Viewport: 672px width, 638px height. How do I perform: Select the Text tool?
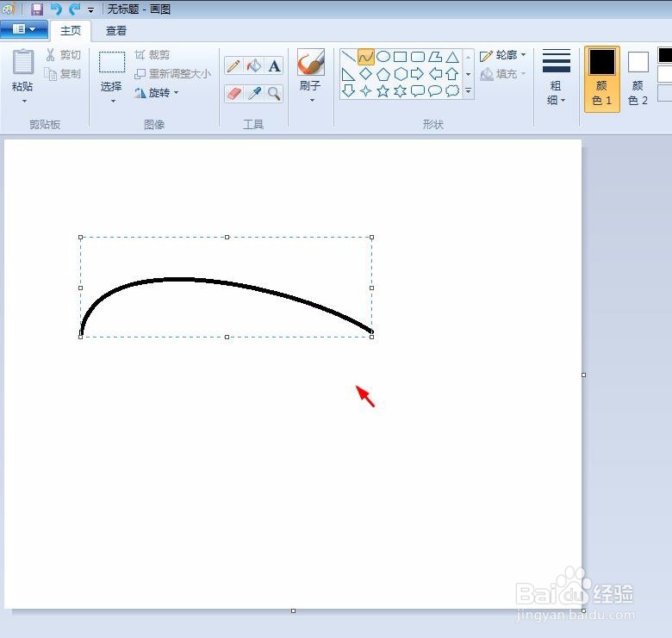coord(274,66)
